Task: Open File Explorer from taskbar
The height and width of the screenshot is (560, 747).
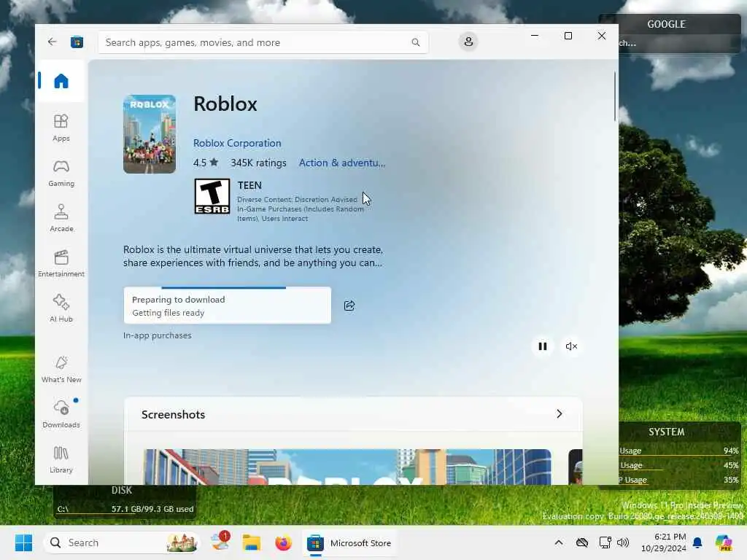Action: tap(252, 542)
